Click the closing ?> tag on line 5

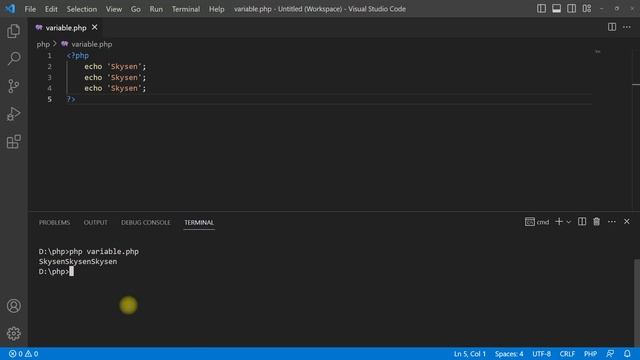[x=71, y=99]
